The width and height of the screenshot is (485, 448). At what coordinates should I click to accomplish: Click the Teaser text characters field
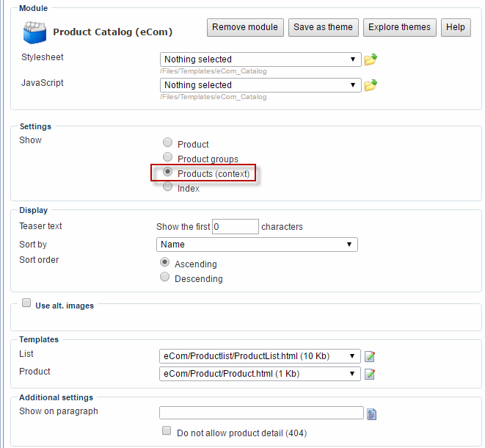(x=236, y=226)
